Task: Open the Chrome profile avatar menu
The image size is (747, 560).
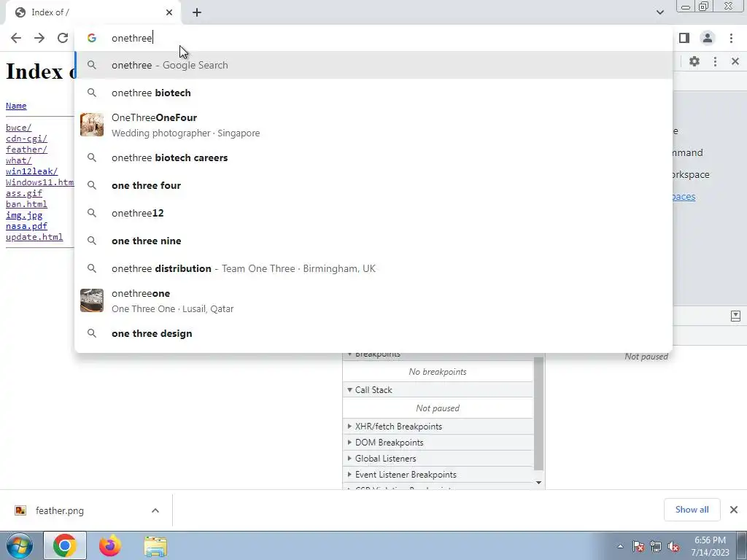Action: click(x=708, y=38)
